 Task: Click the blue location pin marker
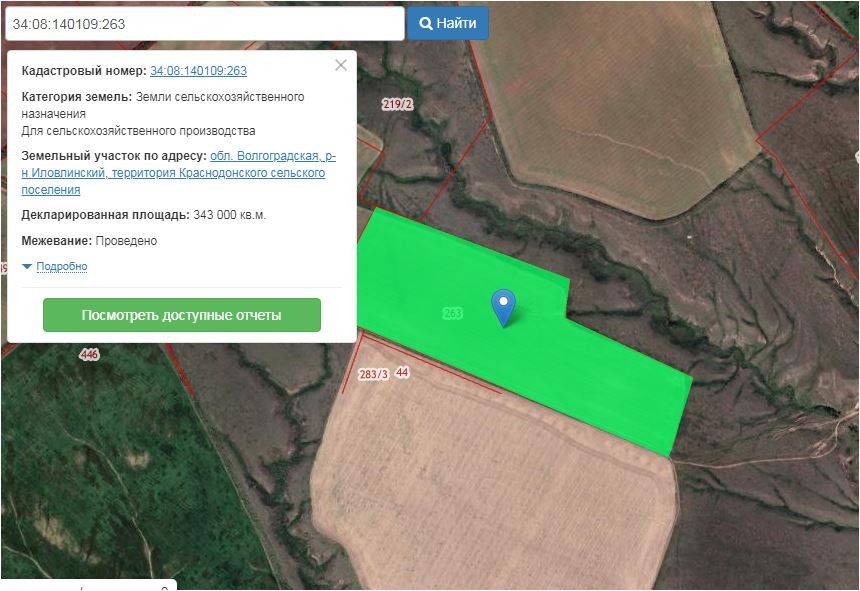tap(505, 305)
